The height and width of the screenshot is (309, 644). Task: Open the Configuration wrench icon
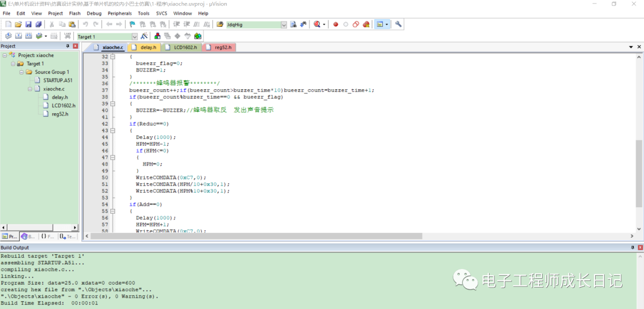(398, 24)
